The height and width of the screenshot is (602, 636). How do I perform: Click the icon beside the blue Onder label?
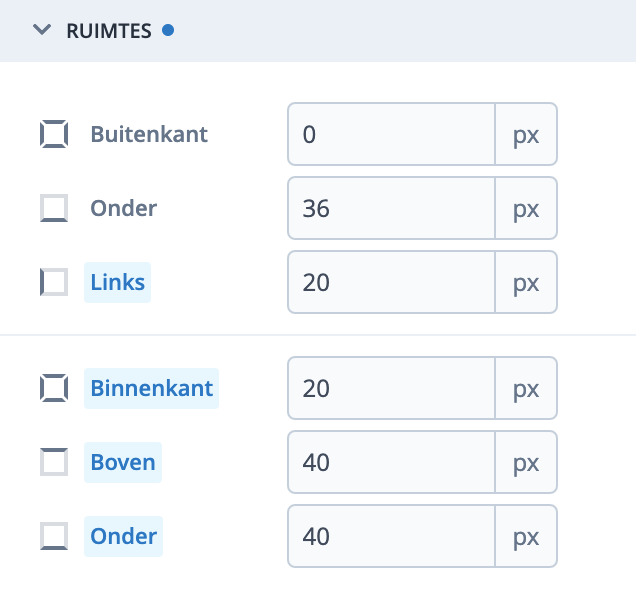click(54, 536)
